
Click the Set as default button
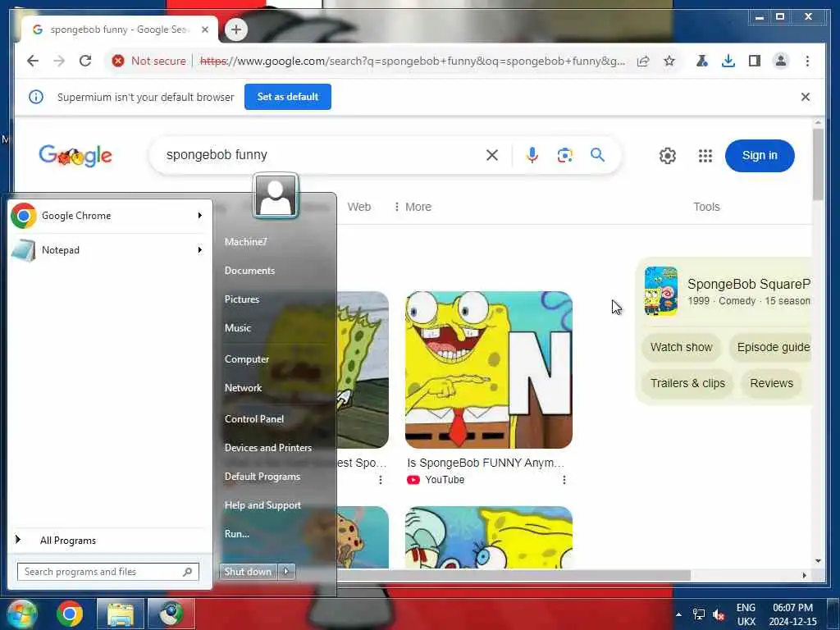[x=288, y=97]
